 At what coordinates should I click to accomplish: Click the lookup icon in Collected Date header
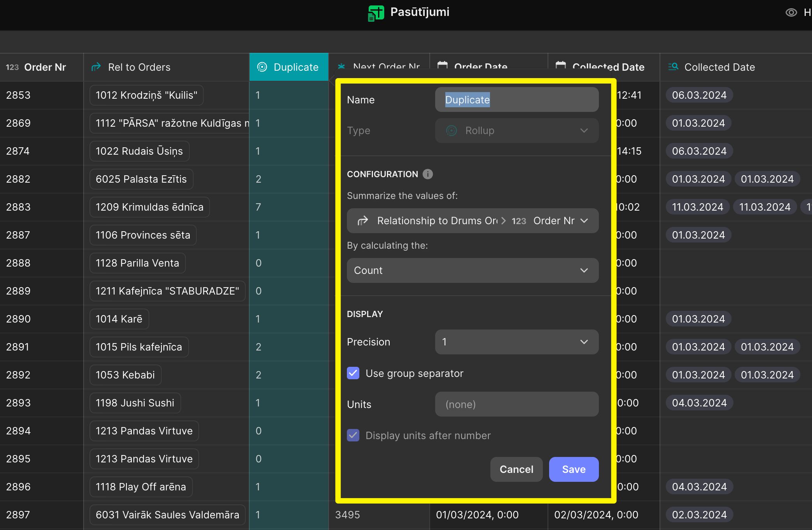[x=673, y=67]
